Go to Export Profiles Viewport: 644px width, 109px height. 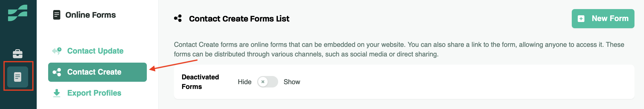(94, 93)
